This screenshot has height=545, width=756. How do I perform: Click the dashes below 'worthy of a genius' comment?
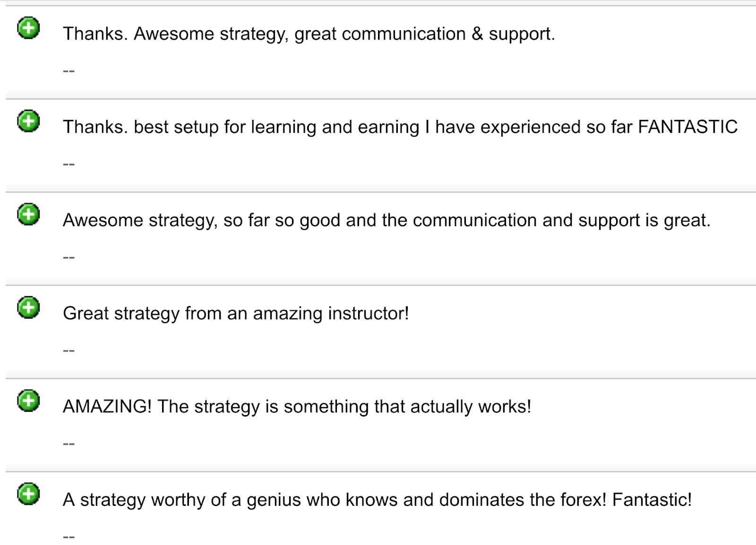[x=69, y=536]
